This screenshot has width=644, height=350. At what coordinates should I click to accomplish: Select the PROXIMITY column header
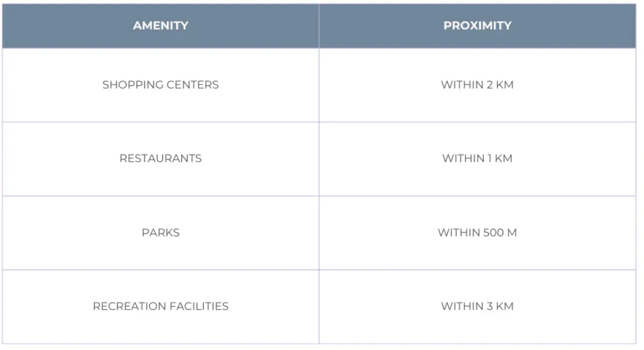(x=477, y=25)
